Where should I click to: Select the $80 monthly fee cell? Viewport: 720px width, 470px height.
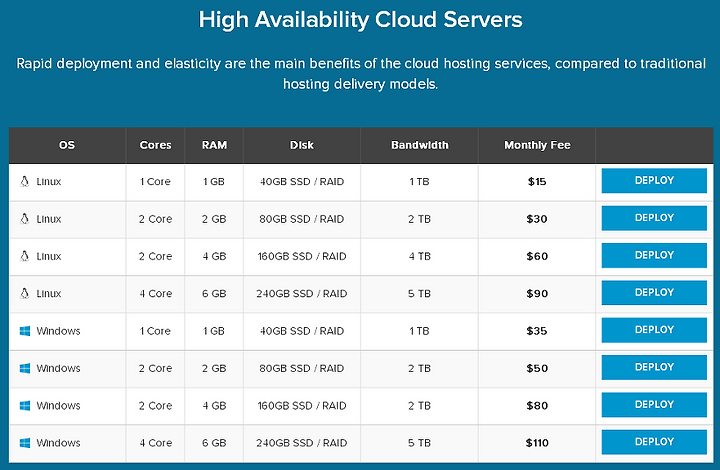point(537,406)
